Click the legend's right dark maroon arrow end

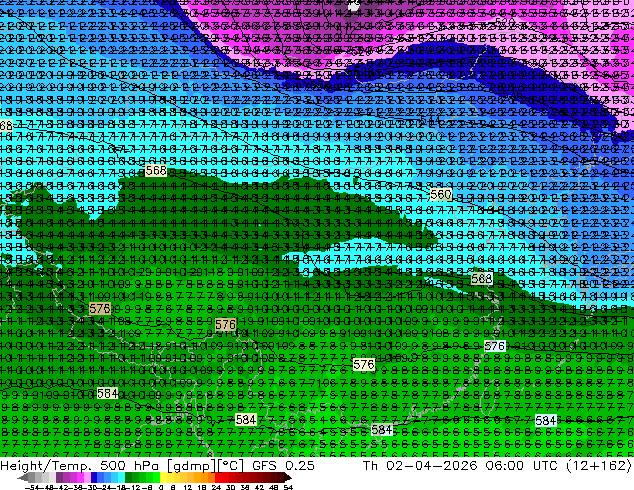pyautogui.click(x=287, y=477)
